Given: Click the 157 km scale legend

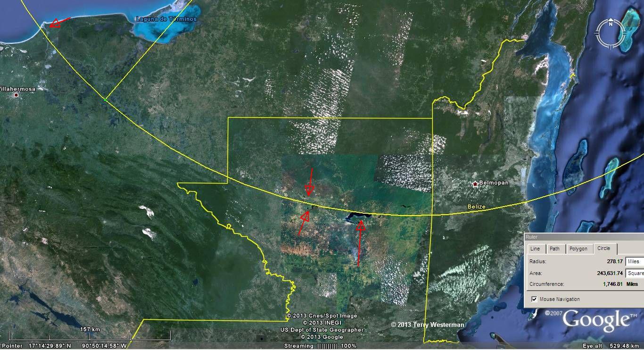Looking at the screenshot, I should (x=90, y=329).
